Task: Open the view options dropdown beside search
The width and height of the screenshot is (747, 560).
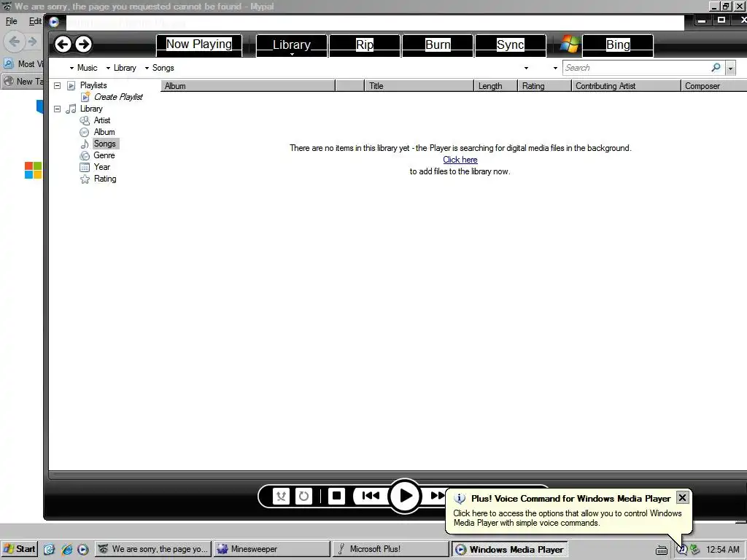Action: tap(555, 68)
